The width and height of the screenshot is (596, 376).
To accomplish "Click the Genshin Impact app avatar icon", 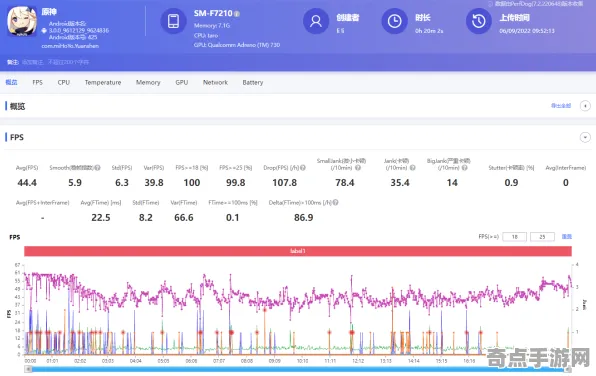I will pyautogui.click(x=22, y=21).
